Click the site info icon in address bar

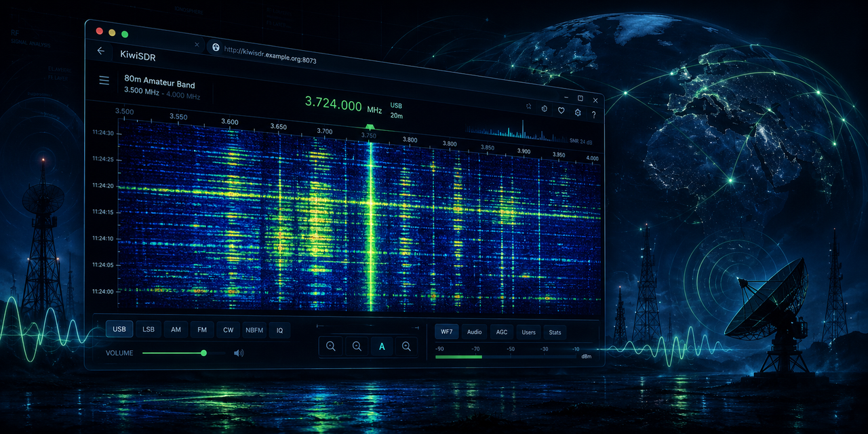[x=216, y=47]
